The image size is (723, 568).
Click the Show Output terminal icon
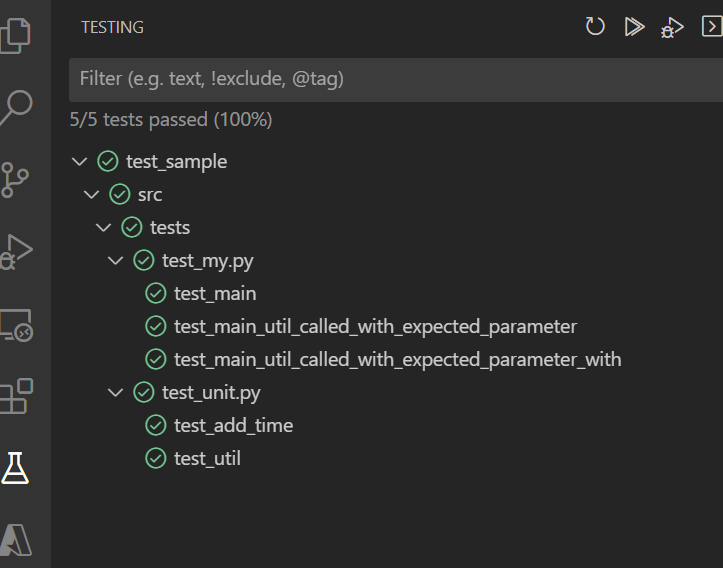pos(712,26)
